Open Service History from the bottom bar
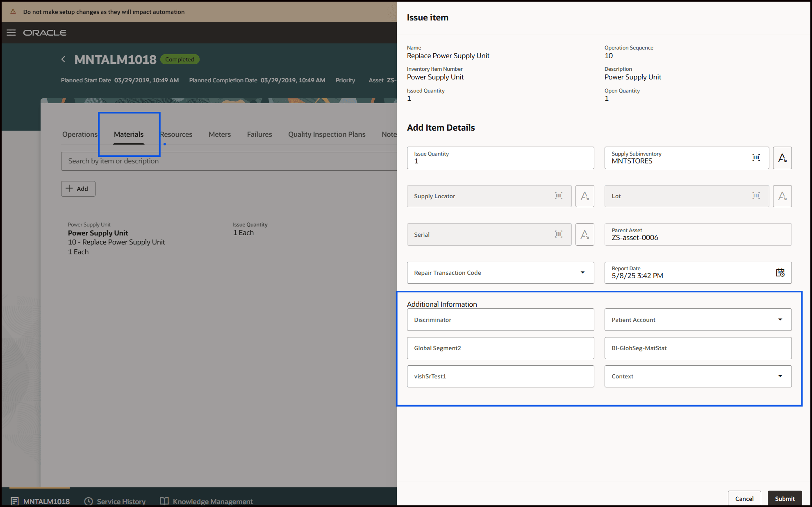The height and width of the screenshot is (507, 812). point(115,501)
